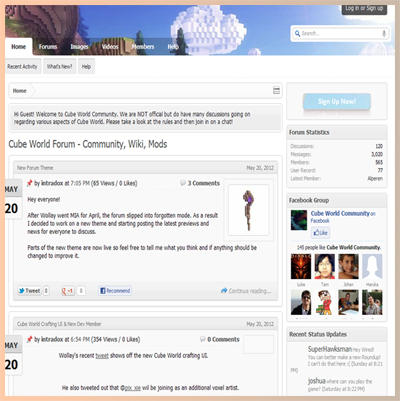The width and height of the screenshot is (400, 401).
Task: Click the Tweet bird icon button
Action: click(x=29, y=291)
